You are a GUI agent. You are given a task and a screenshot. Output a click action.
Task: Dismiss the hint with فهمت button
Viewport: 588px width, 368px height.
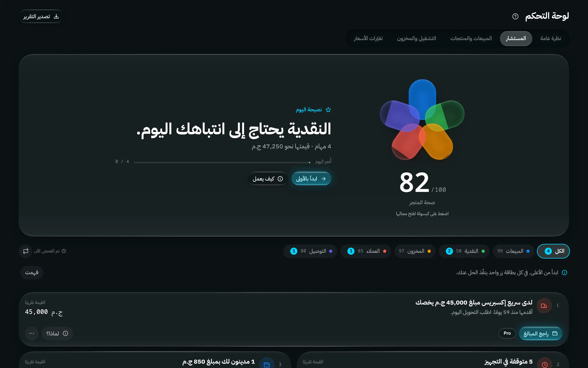(x=32, y=272)
